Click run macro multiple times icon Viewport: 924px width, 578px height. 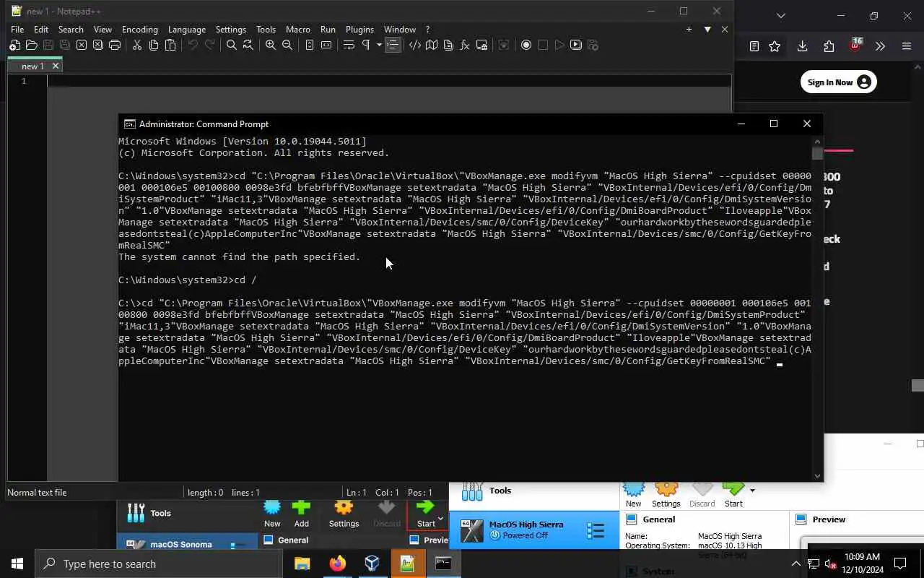tap(576, 45)
